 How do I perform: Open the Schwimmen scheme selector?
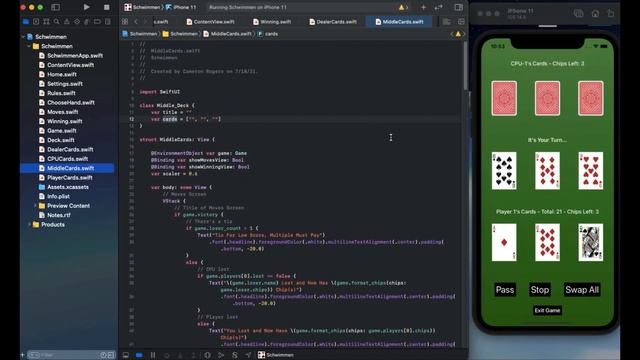tap(143, 7)
